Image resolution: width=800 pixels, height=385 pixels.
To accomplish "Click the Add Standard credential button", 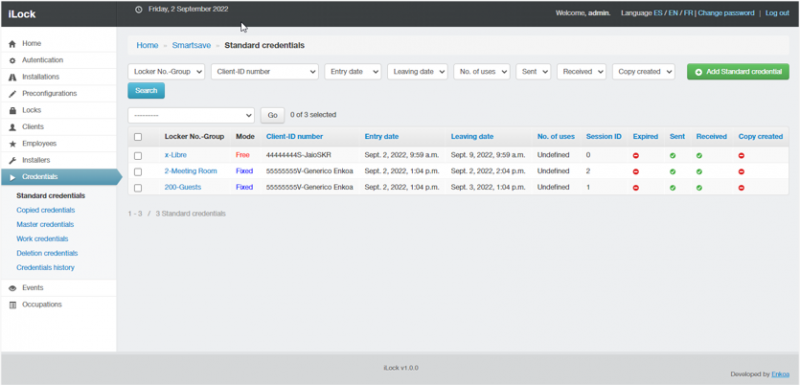I will point(738,72).
